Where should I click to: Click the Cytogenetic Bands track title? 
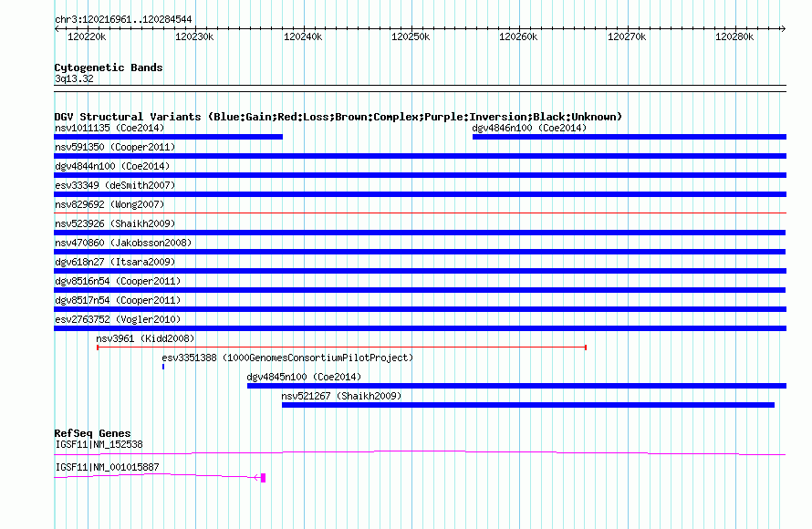(109, 67)
